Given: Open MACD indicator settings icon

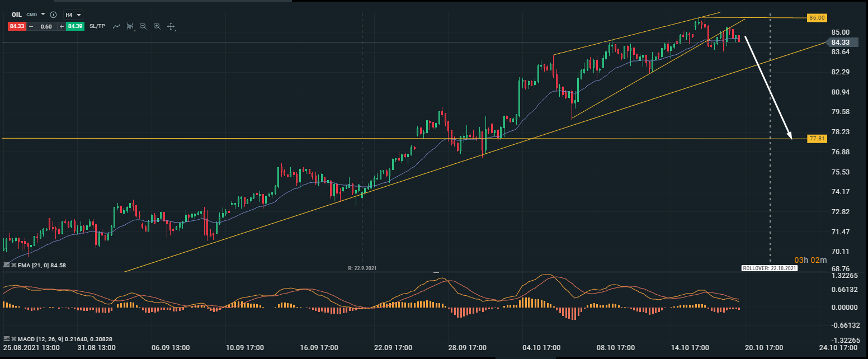Looking at the screenshot, I should pyautogui.click(x=7, y=339).
